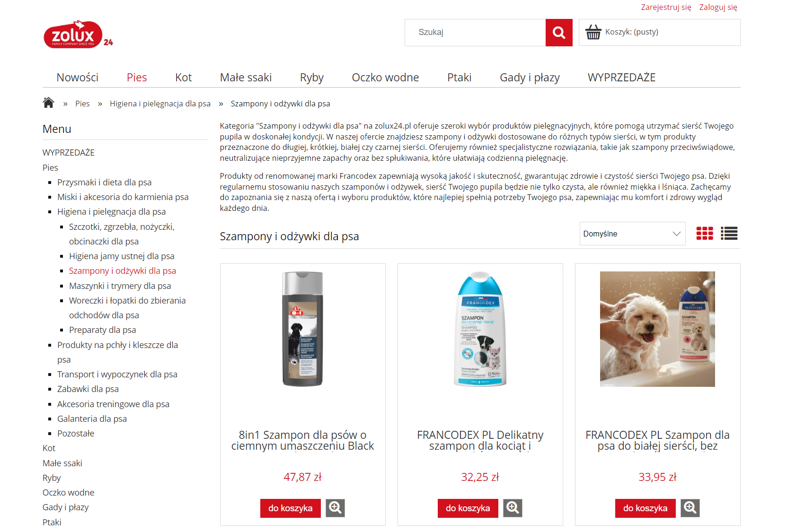
Task: Open Maszynki i trymery dla psa category
Action: point(120,286)
